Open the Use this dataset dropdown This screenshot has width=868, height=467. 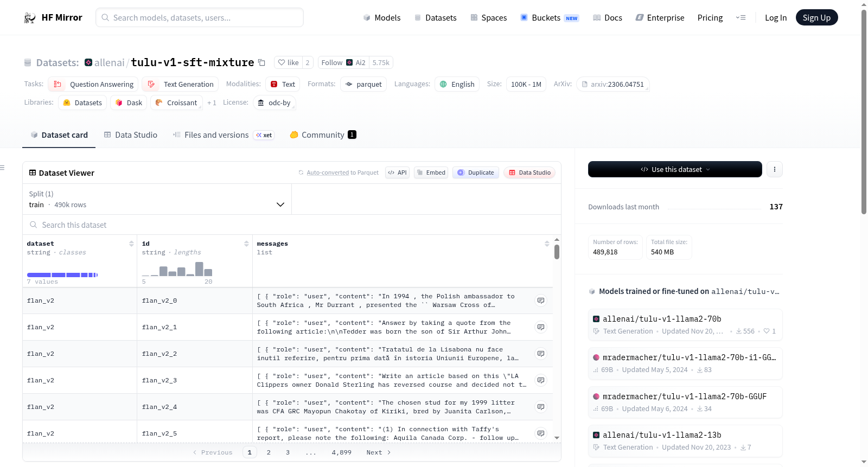pyautogui.click(x=675, y=169)
